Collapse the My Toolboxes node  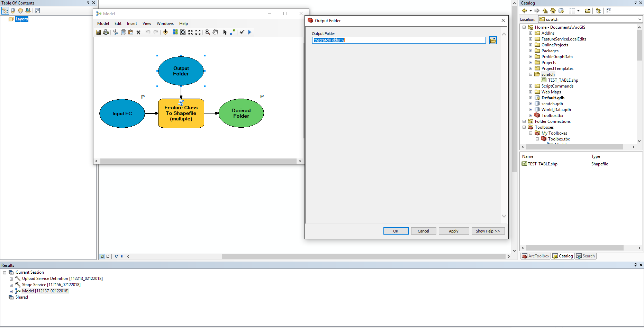530,133
